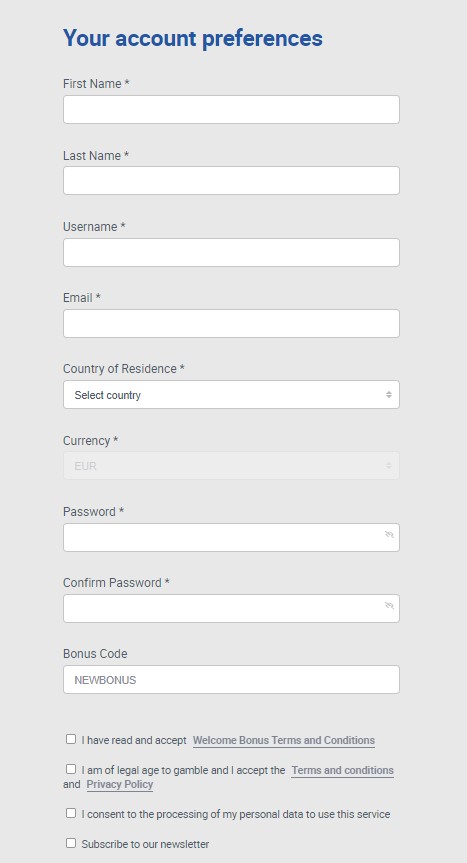Click the First Name input field
This screenshot has width=467, height=863.
pyautogui.click(x=232, y=110)
